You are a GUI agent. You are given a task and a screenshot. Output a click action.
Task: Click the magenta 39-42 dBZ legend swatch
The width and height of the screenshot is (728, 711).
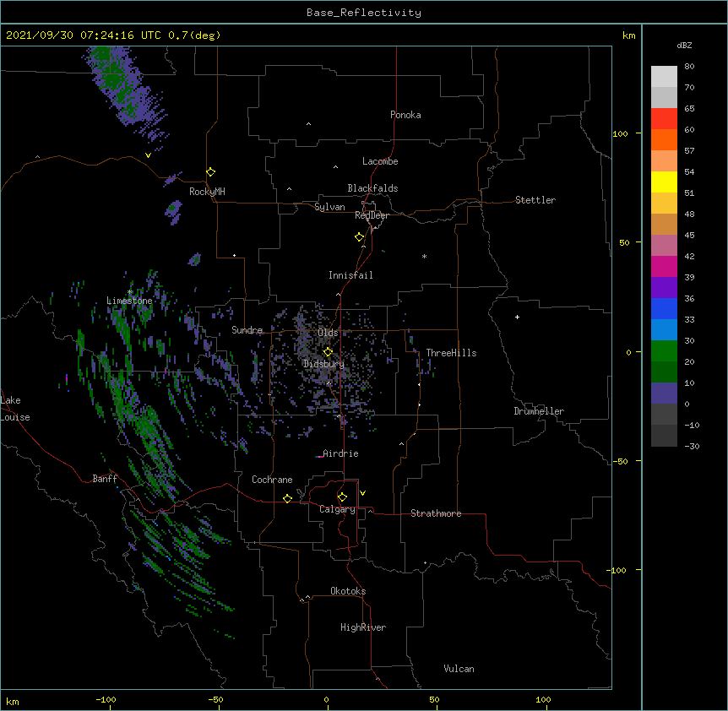click(664, 266)
